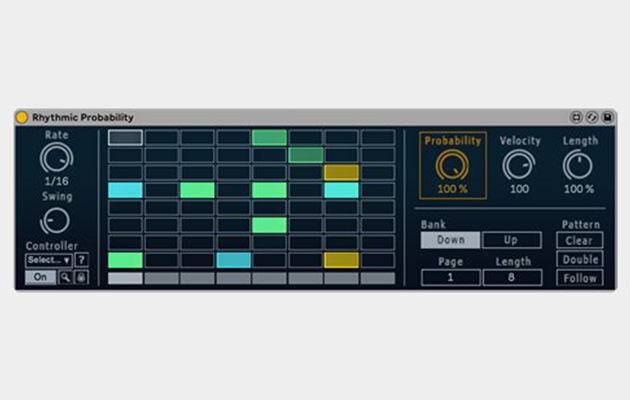630x400 pixels.
Task: Click the Swing knob
Action: pos(57,220)
